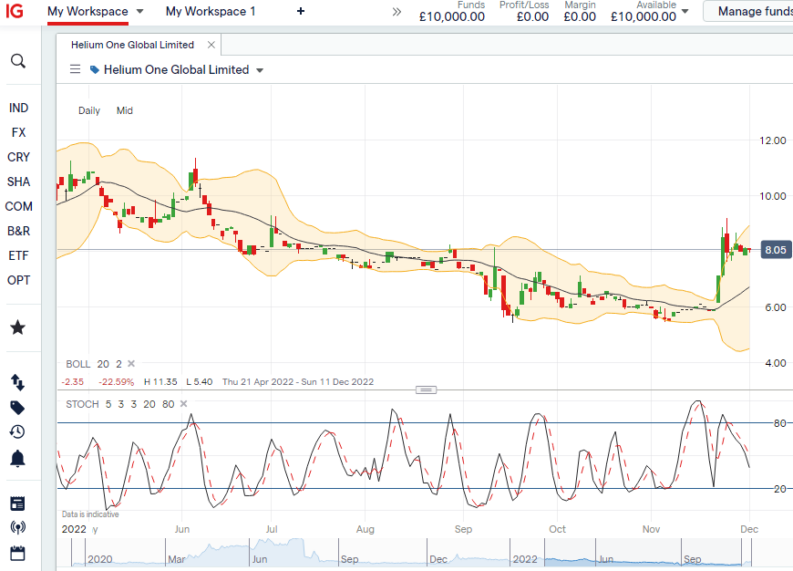Open the alerts bell icon
This screenshot has width=793, height=571.
(x=18, y=458)
